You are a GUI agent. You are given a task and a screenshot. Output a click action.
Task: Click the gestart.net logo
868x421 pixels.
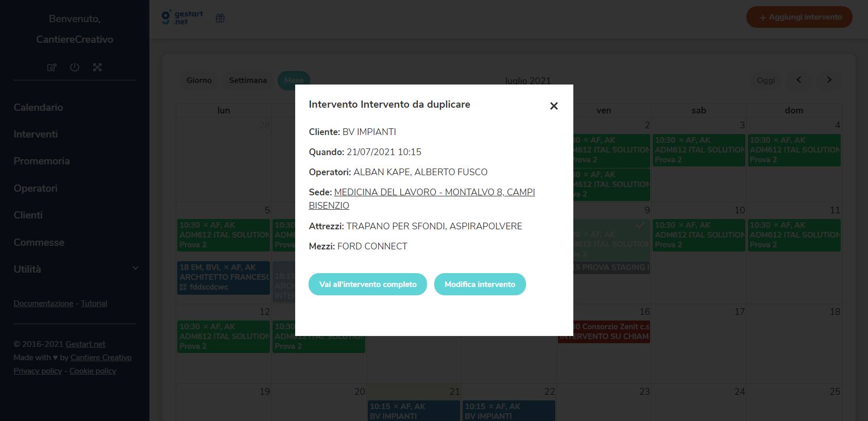coord(182,18)
